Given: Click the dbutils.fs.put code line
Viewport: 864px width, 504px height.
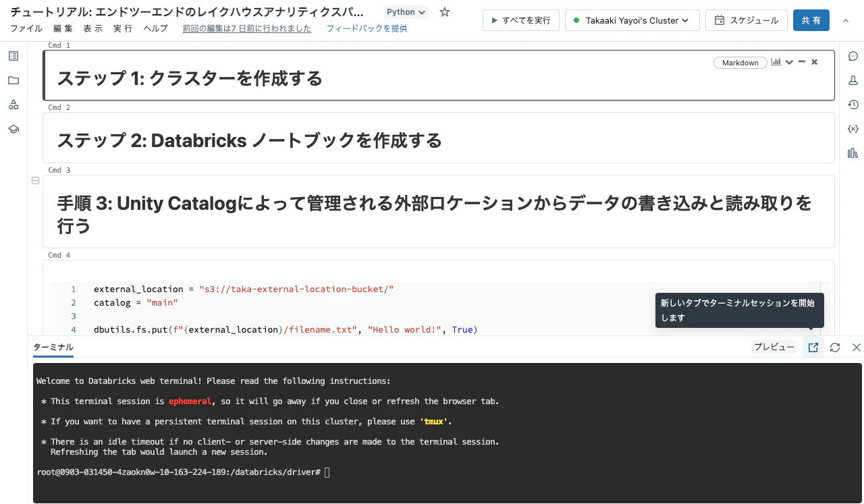Looking at the screenshot, I should pos(286,329).
